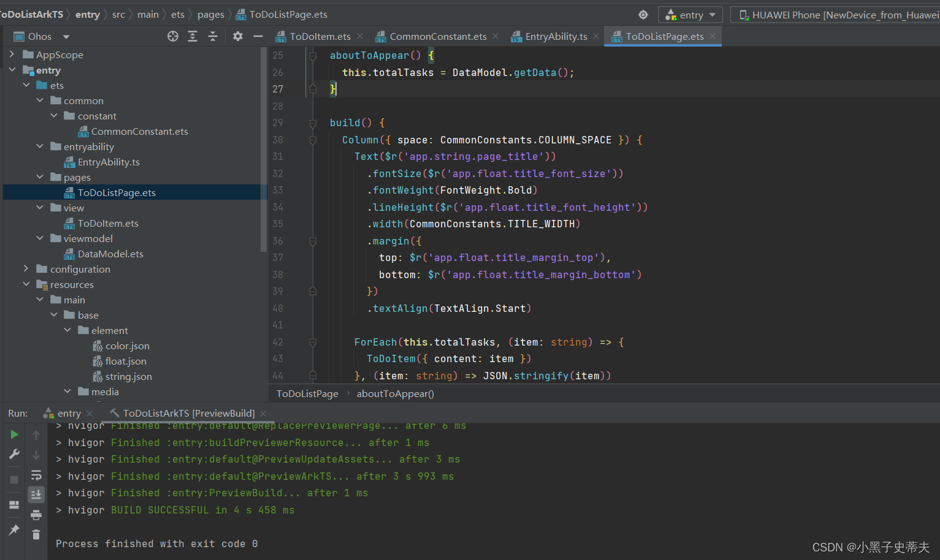Expand all project tree nodes icon
Viewport: 940px width, 560px height.
click(193, 36)
